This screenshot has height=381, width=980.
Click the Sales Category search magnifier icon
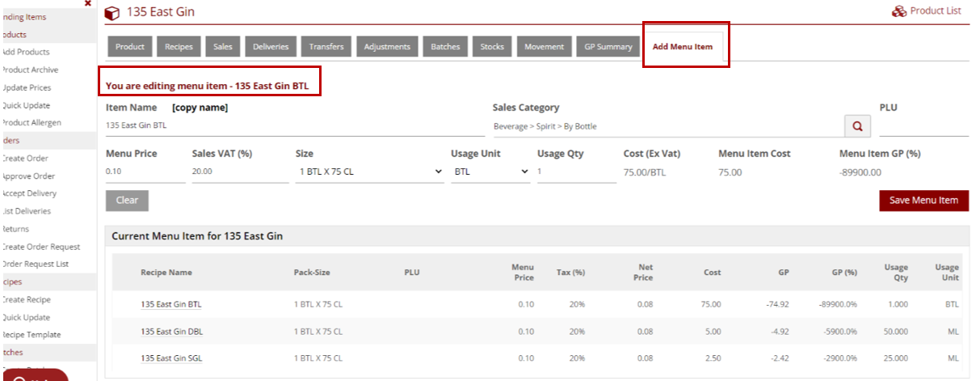pyautogui.click(x=857, y=126)
